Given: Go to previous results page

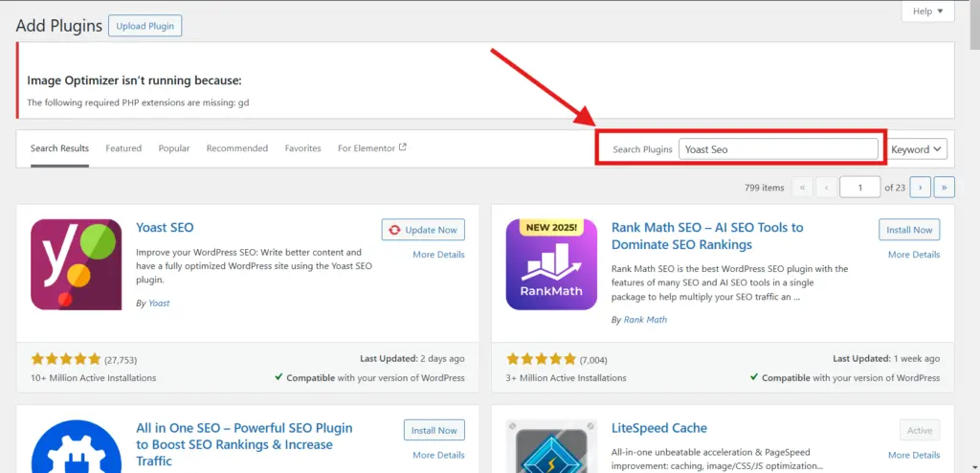Looking at the screenshot, I should (826, 187).
